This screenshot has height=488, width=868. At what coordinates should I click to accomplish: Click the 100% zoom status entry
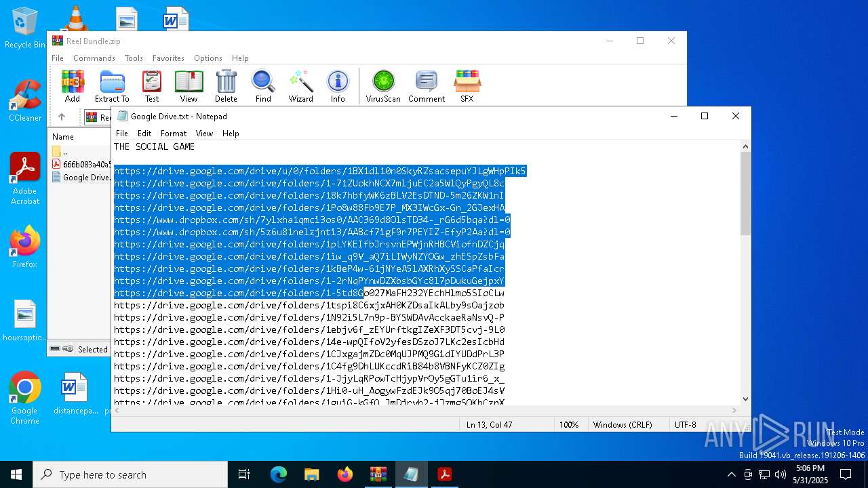tap(569, 425)
